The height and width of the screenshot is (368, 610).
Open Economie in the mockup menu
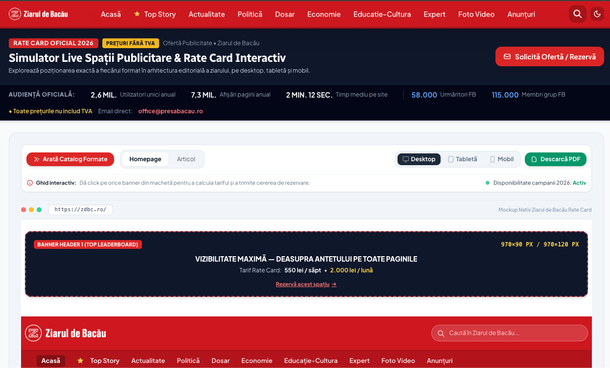tap(257, 361)
